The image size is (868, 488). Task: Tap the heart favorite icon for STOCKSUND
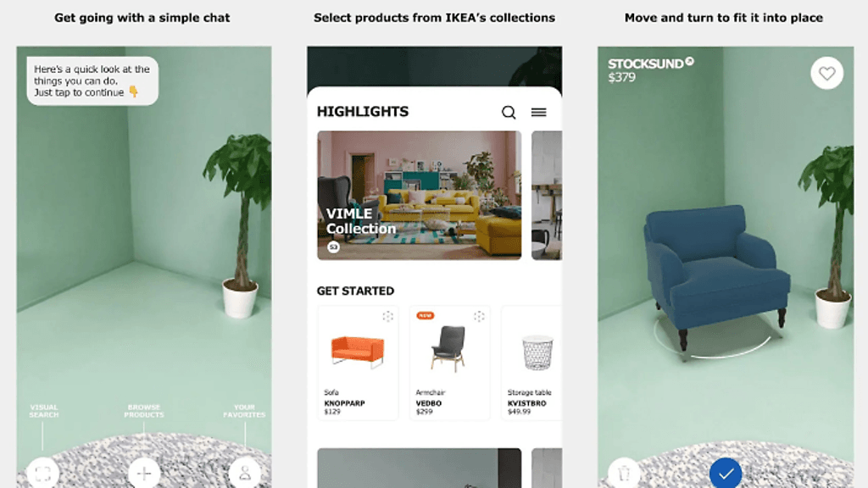pyautogui.click(x=827, y=73)
